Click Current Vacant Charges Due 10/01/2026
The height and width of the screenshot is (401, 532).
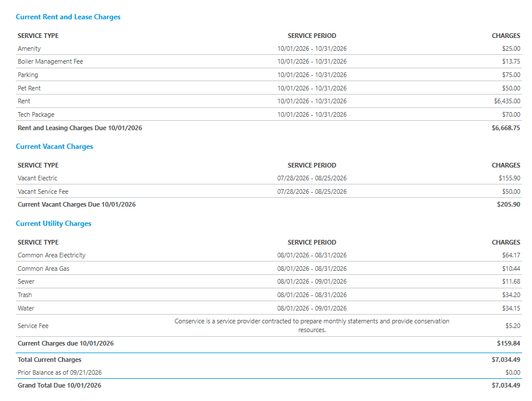pyautogui.click(x=77, y=204)
